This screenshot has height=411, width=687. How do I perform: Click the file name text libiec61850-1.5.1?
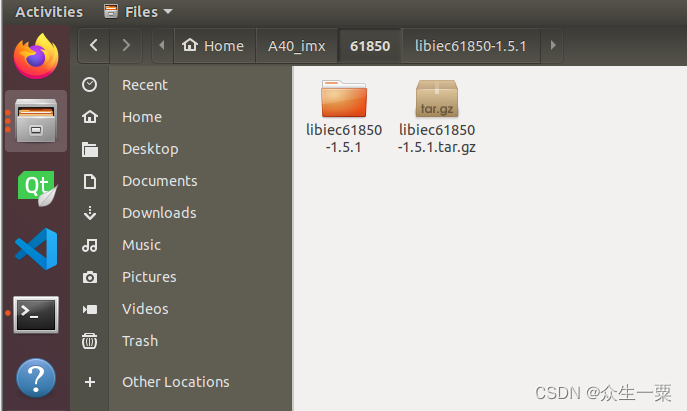coord(344,138)
